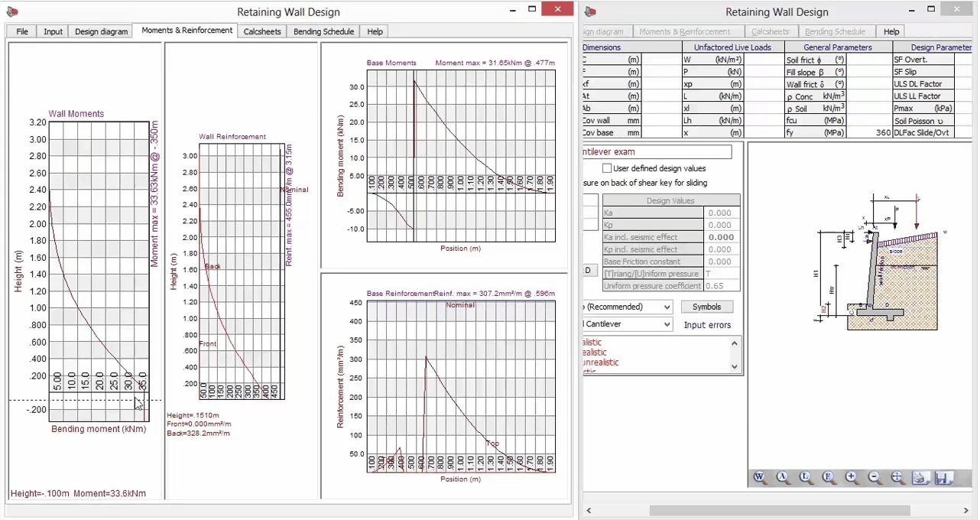Click the Base Moments chart
Image resolution: width=980 pixels, height=520 pixels.
(x=461, y=155)
